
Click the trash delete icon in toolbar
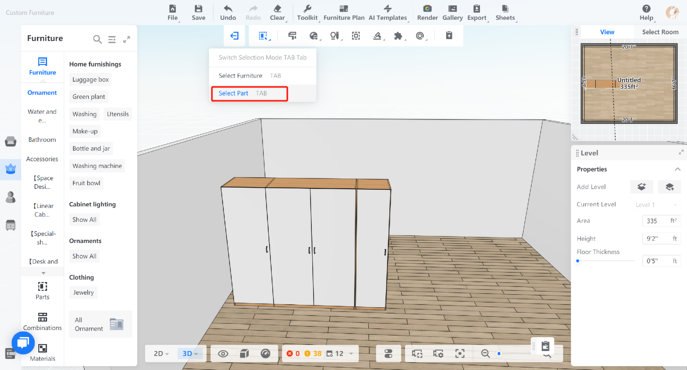[x=449, y=36]
